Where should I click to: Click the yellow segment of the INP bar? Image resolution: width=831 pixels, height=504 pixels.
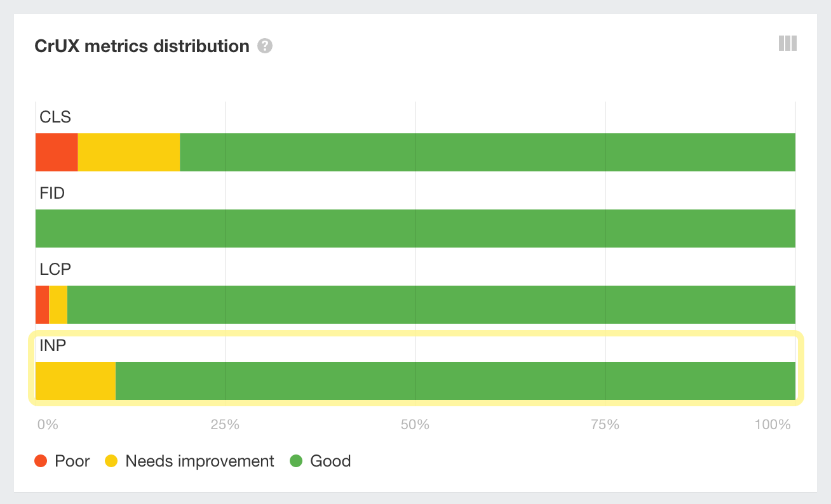[75, 381]
